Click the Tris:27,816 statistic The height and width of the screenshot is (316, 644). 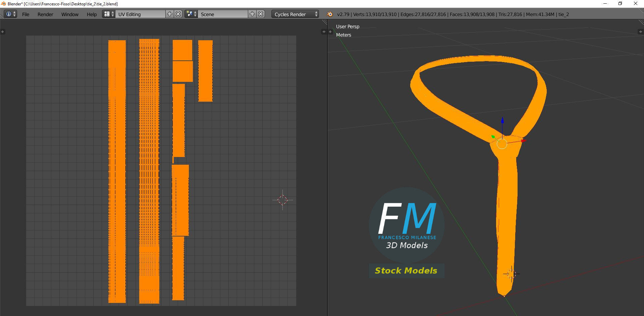(510, 14)
